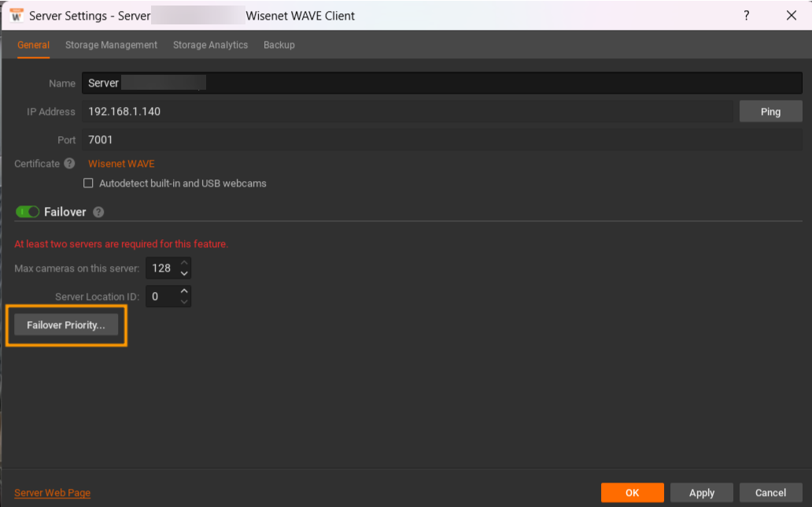Click the Max cameras value 128

(161, 268)
